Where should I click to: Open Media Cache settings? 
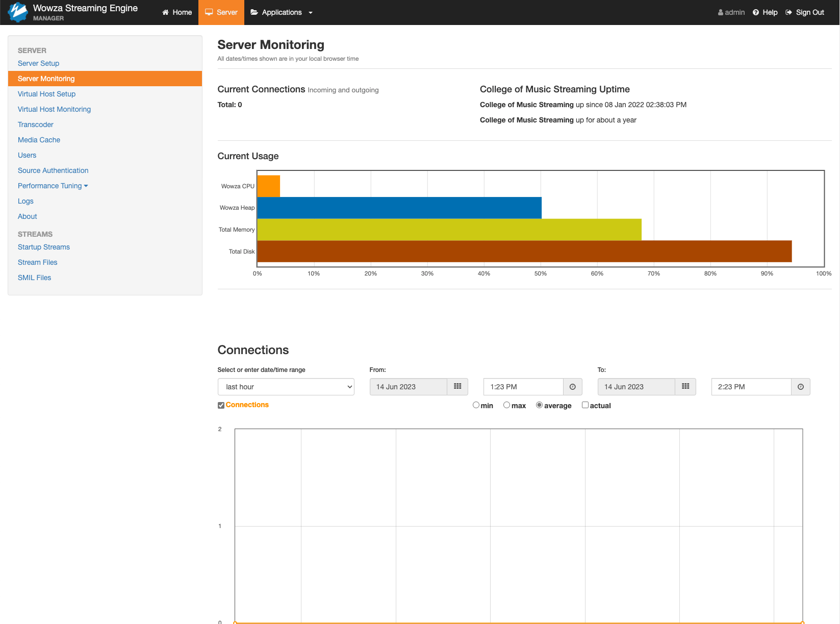click(x=39, y=140)
